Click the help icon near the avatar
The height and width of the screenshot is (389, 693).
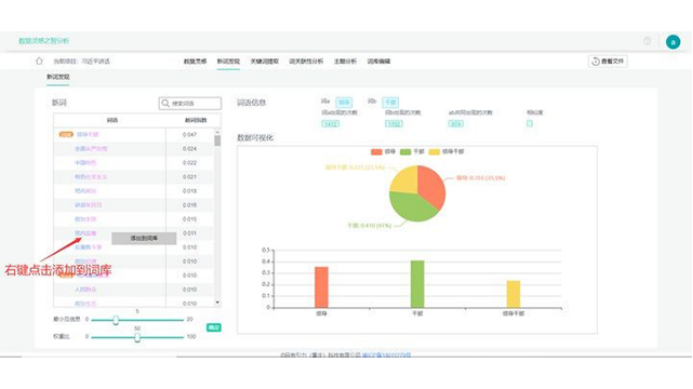647,41
